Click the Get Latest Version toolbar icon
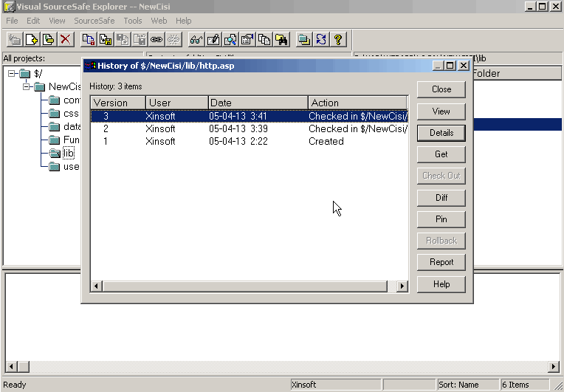This screenshot has width=564, height=392. (x=88, y=39)
